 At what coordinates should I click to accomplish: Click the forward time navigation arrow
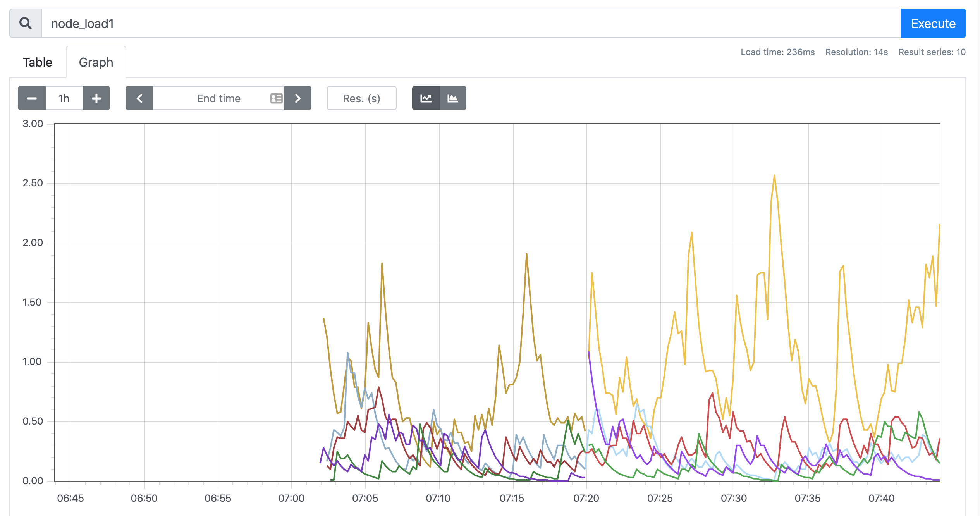[x=297, y=98]
